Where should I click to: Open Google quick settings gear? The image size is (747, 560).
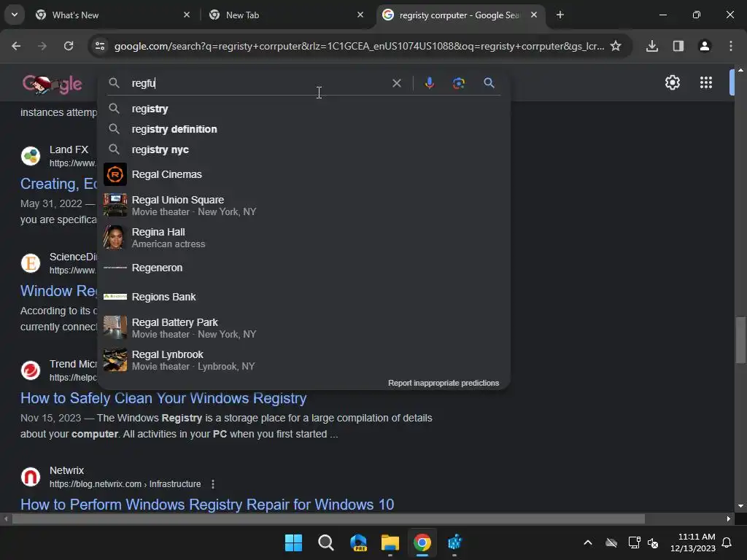coord(672,82)
